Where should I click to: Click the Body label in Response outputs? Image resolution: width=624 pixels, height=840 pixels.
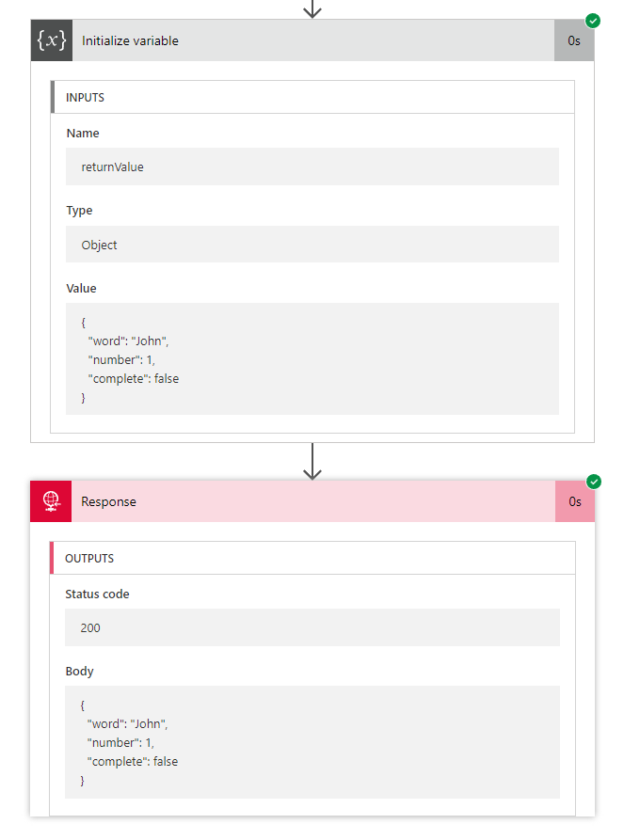click(79, 672)
